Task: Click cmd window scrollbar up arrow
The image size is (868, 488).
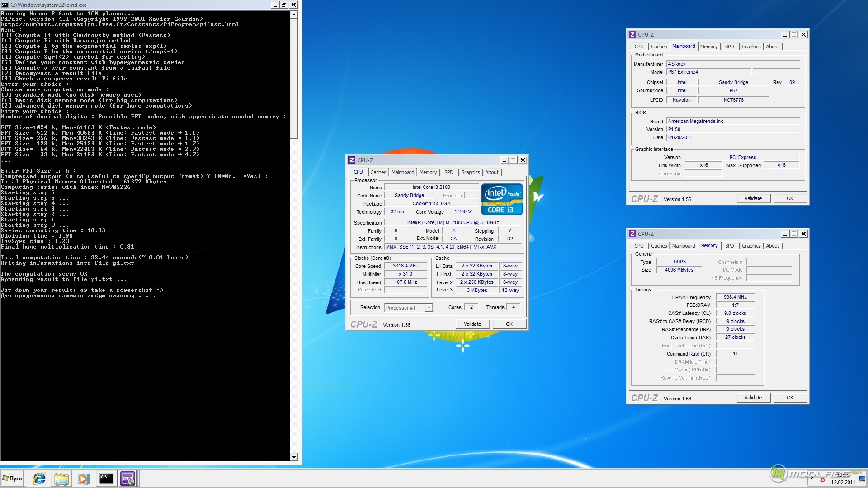Action: tap(294, 14)
